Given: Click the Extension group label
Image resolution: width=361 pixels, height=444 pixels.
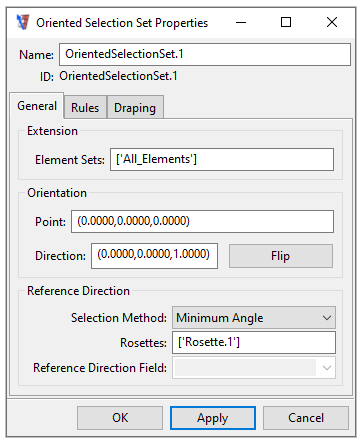Looking at the screenshot, I should [52, 131].
